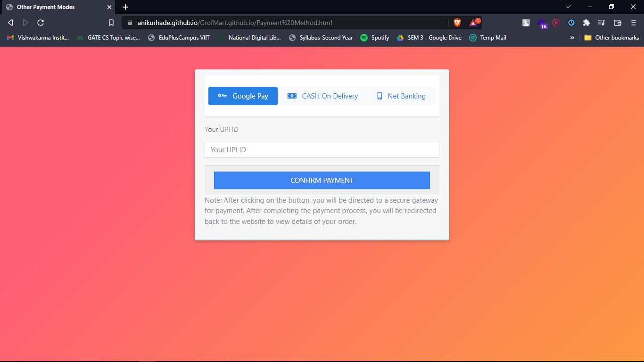Open a new tab with plus button
The image size is (644, 362).
125,7
